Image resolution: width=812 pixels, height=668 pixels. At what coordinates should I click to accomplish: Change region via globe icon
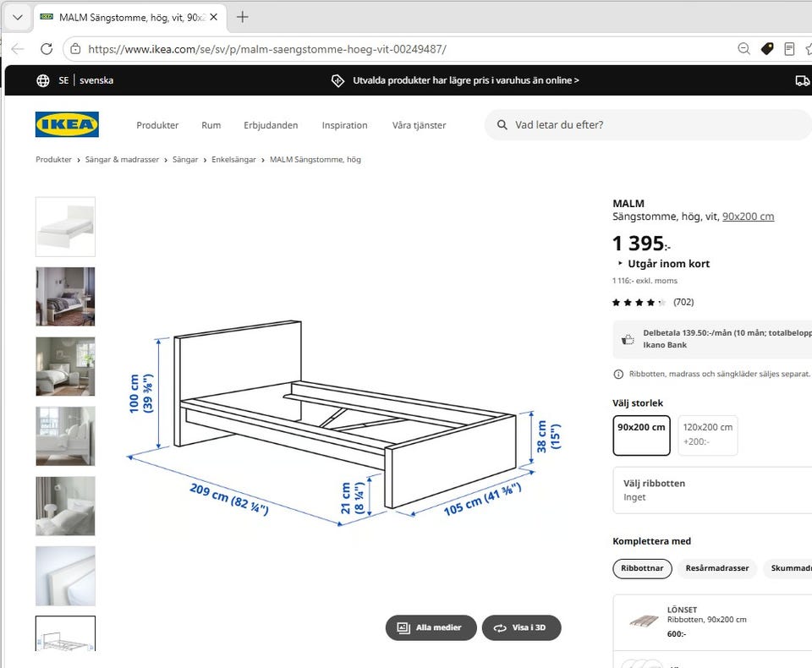(x=43, y=80)
